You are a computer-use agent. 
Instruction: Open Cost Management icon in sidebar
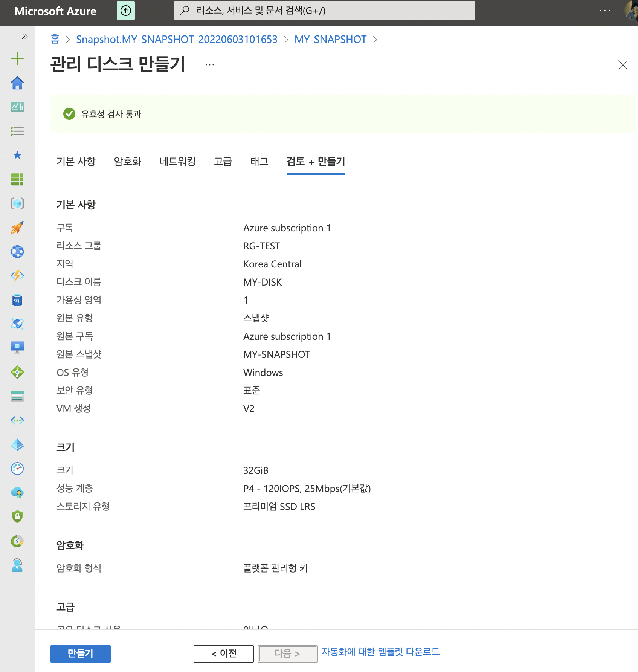pos(17,541)
